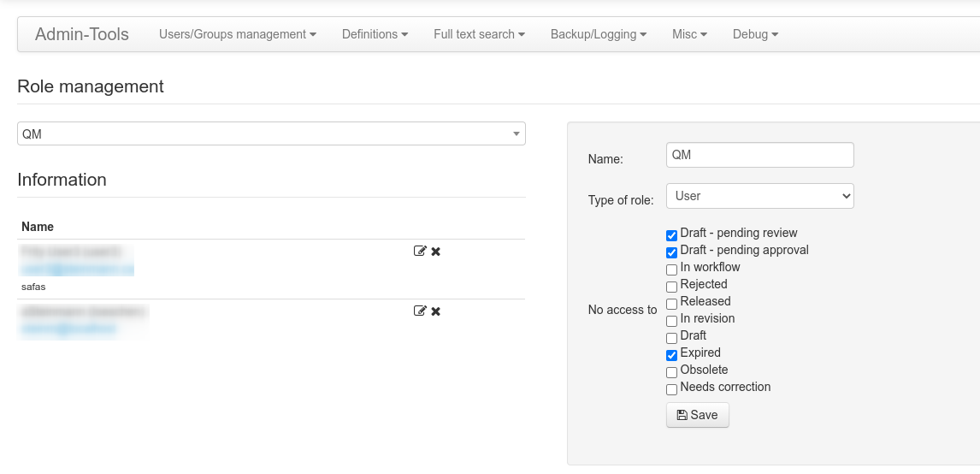Enable the Rejected checkbox
This screenshot has width=980, height=474.
click(671, 287)
